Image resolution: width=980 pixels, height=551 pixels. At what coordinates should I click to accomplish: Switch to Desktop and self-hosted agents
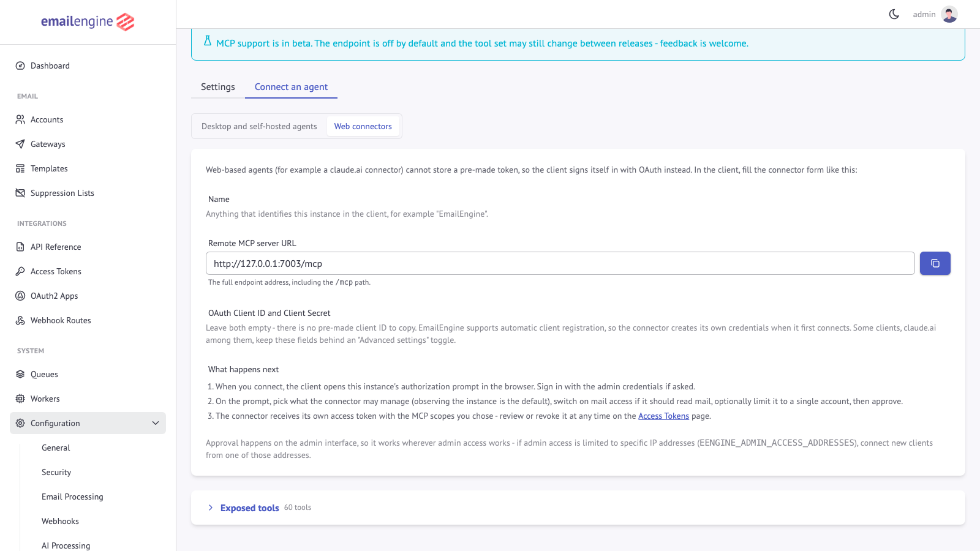click(259, 126)
